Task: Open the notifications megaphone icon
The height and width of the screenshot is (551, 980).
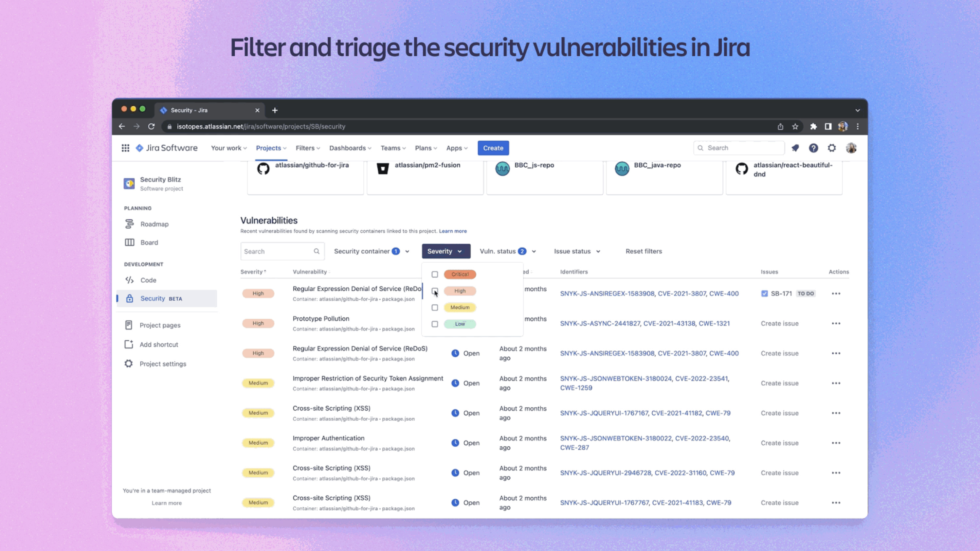Action: (x=795, y=148)
